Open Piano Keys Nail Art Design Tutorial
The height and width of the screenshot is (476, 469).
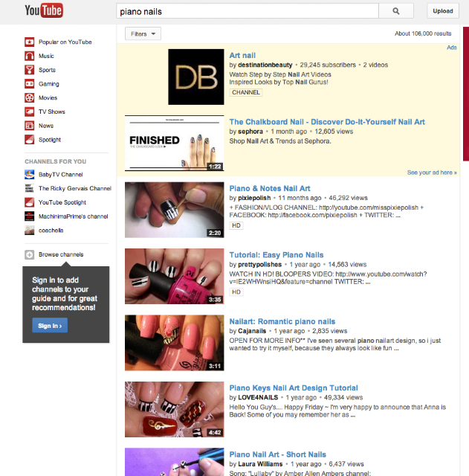tap(294, 387)
